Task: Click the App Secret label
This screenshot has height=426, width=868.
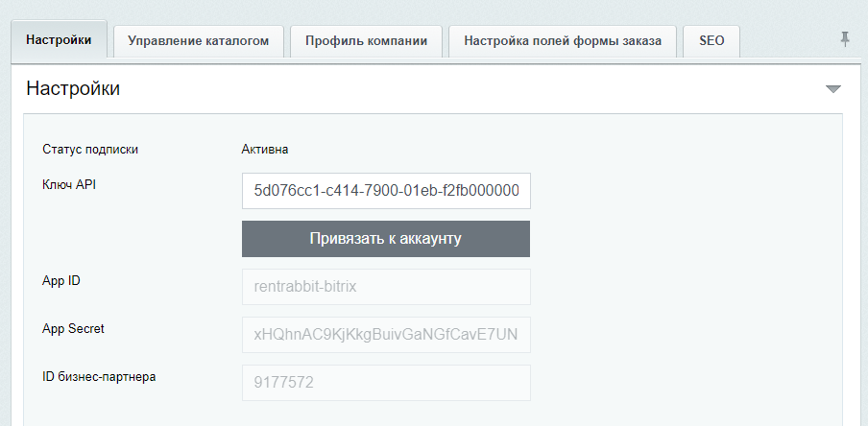Action: coord(73,328)
